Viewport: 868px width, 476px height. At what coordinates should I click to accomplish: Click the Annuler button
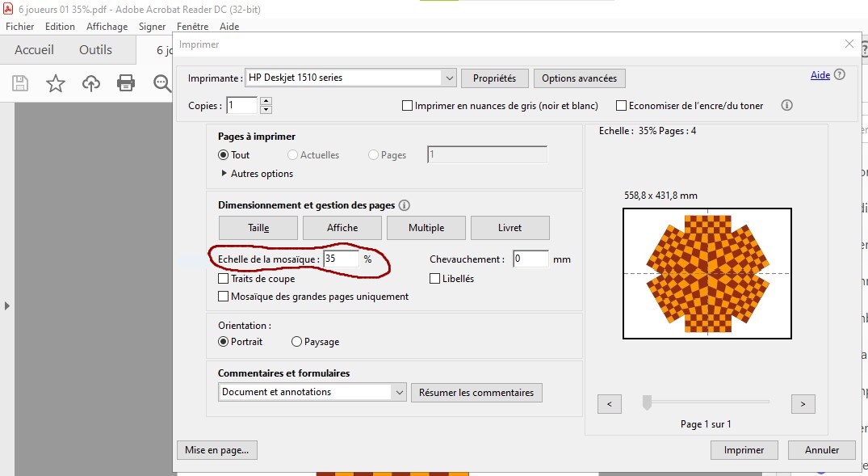click(x=821, y=450)
